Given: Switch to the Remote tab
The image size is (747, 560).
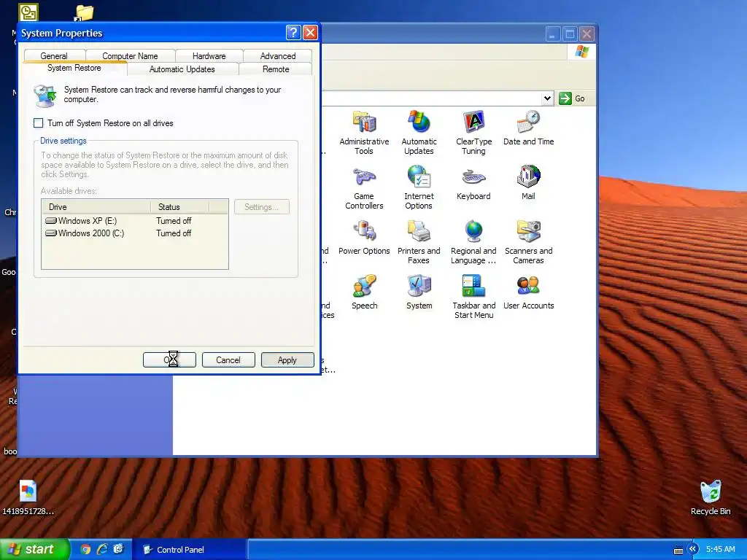Looking at the screenshot, I should click(x=276, y=69).
